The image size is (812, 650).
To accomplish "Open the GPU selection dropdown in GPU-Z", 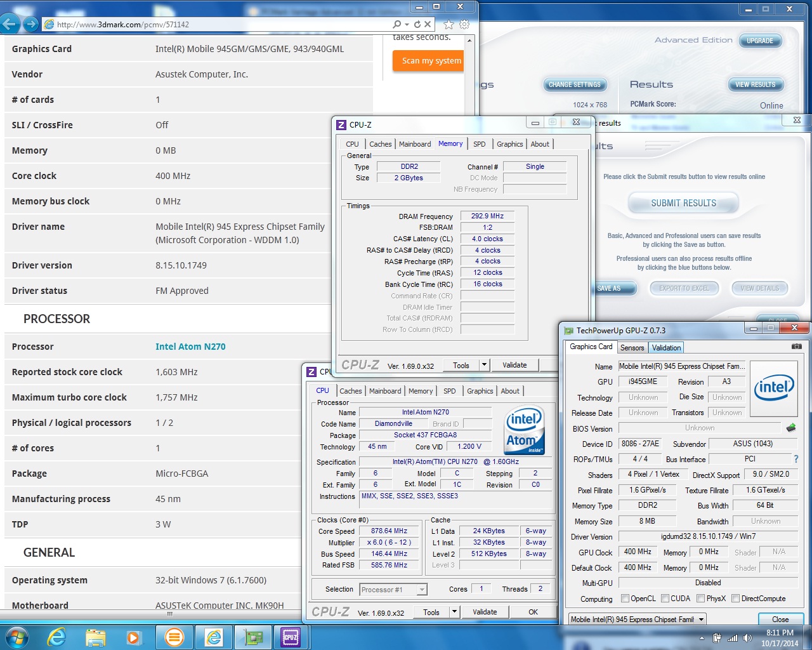I will tap(701, 619).
